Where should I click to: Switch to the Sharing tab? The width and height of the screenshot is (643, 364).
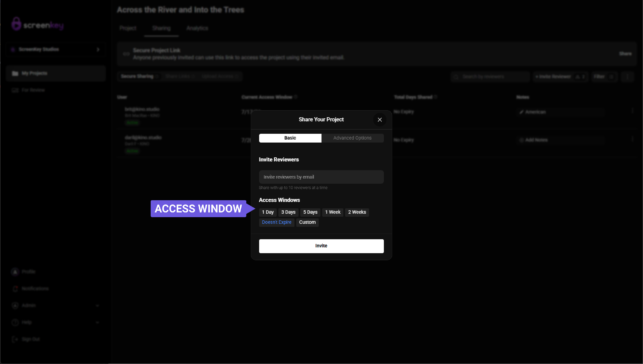click(x=161, y=28)
